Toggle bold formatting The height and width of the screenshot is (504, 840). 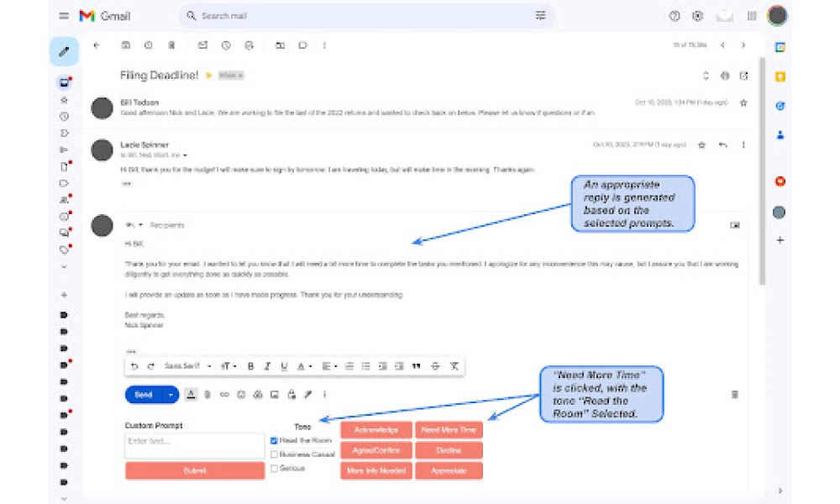[x=250, y=366]
